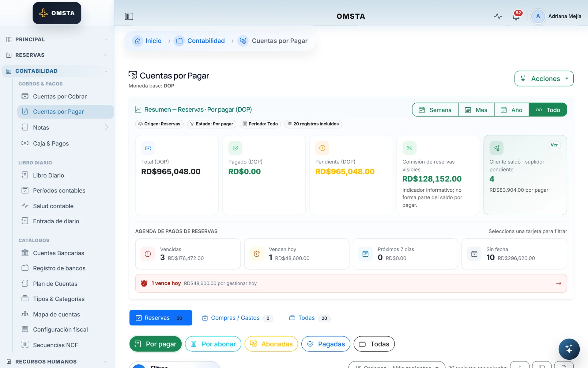Click the Vencen hoy alarm clock icon
588x368 pixels.
point(257,254)
